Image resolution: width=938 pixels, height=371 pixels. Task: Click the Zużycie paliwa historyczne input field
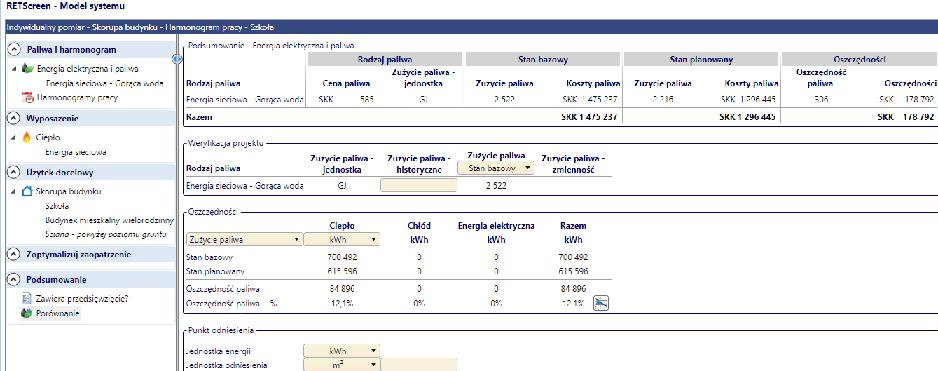point(418,186)
